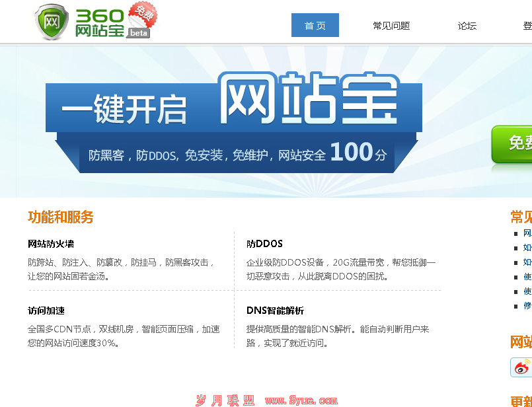Viewport: 532px width, 407px height.
Task: Select the 访问加速 heading
Action: pyautogui.click(x=46, y=311)
